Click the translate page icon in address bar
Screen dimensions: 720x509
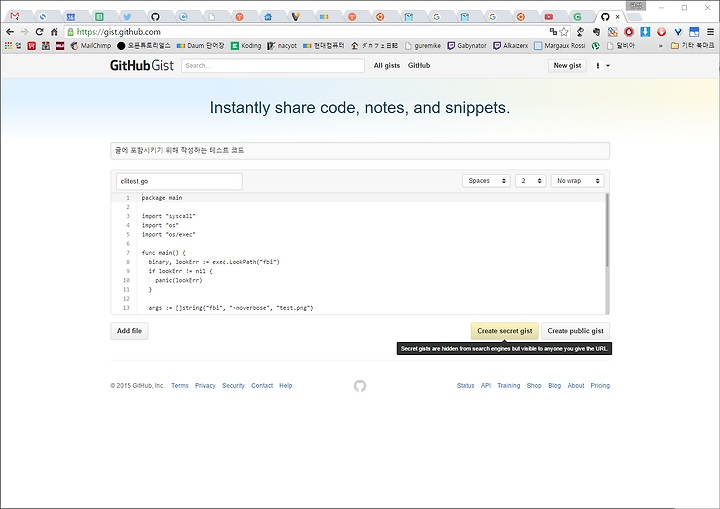pyautogui.click(x=553, y=32)
